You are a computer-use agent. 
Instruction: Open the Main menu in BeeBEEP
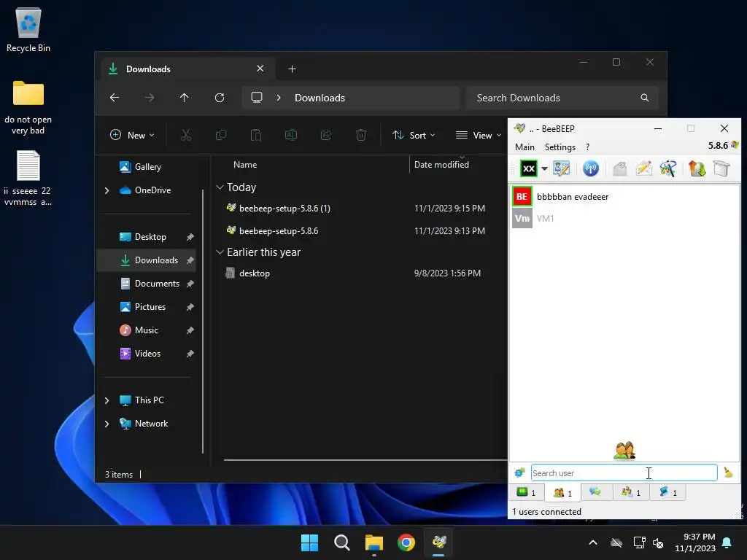[525, 147]
